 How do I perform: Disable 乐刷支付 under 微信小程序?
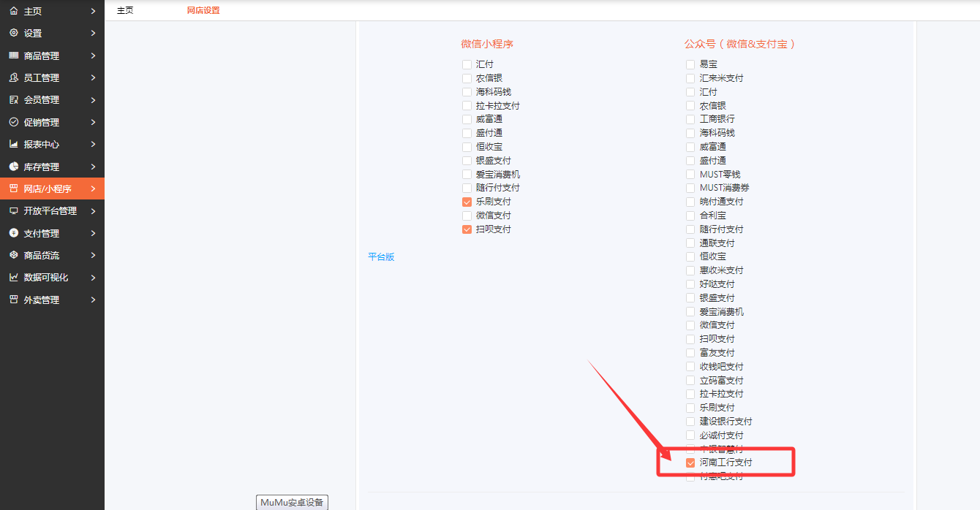pos(467,202)
